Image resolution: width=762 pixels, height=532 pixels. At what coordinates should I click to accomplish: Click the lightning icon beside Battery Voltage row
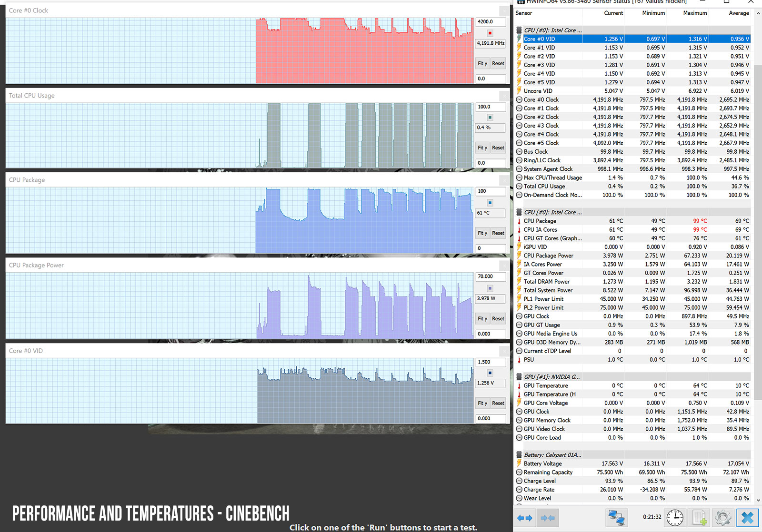[519, 463]
